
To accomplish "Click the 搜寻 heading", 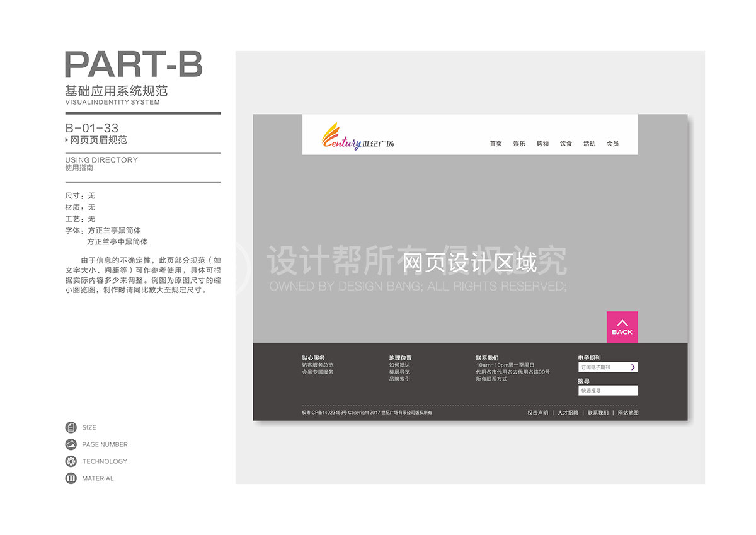I will [584, 381].
